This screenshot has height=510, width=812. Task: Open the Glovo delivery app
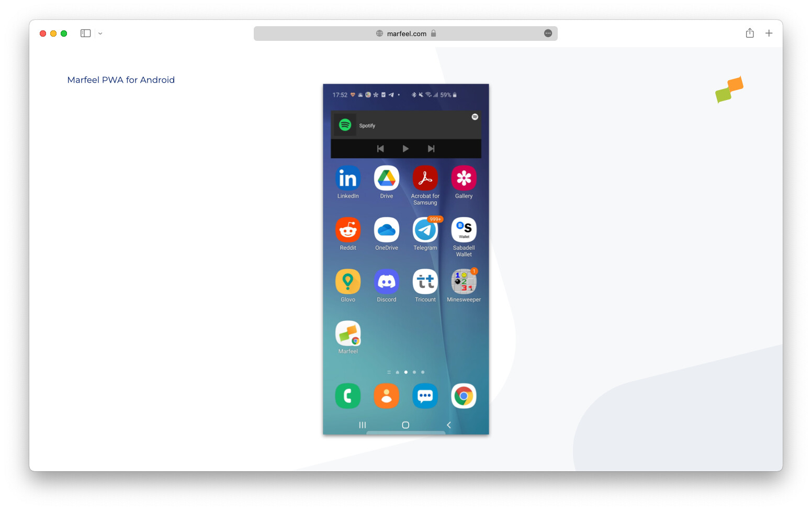(x=347, y=281)
